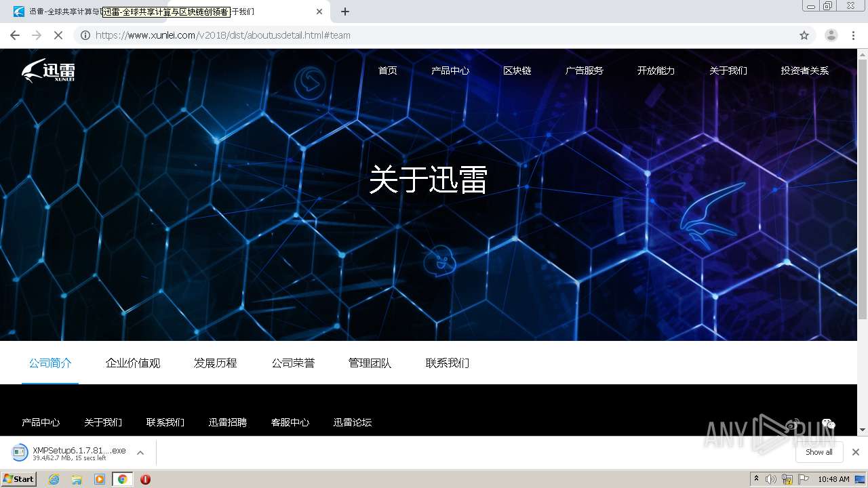
Task: Open 产品中心 in top navigation
Action: [x=450, y=70]
